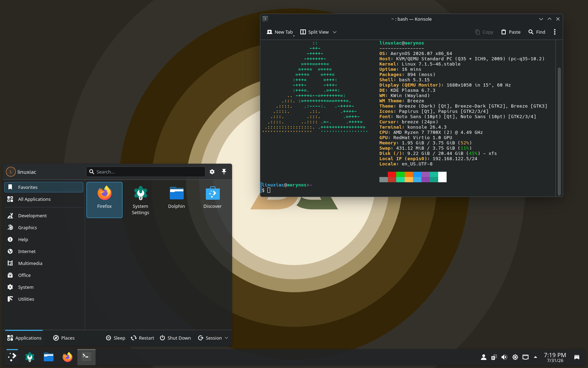Show desktop via the panel corner button
This screenshot has width=588, height=368.
point(577,357)
